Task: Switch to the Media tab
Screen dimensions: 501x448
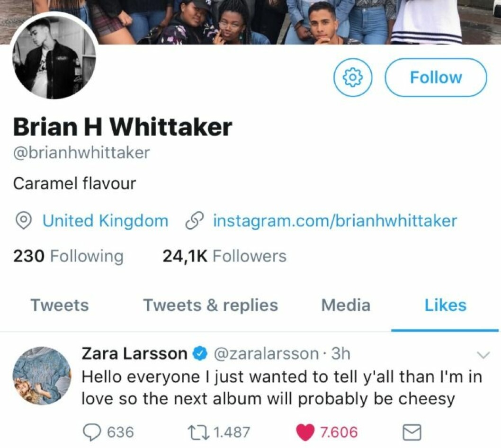Action: 346,305
